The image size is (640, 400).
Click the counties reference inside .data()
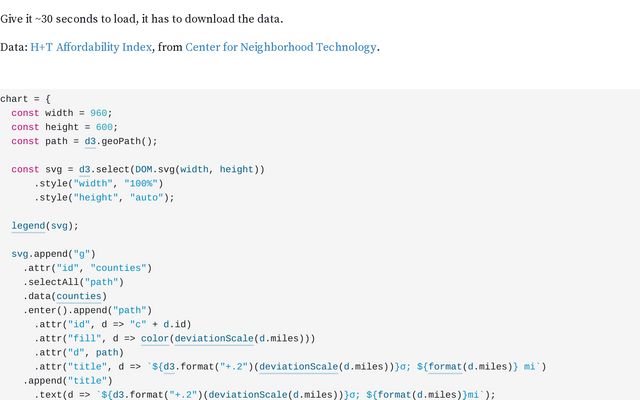(79, 296)
